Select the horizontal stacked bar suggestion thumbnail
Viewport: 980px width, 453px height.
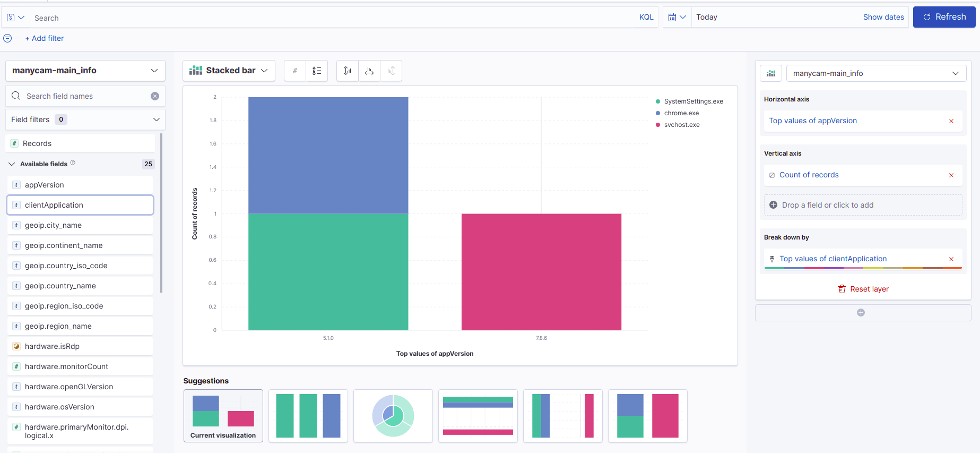tap(478, 416)
